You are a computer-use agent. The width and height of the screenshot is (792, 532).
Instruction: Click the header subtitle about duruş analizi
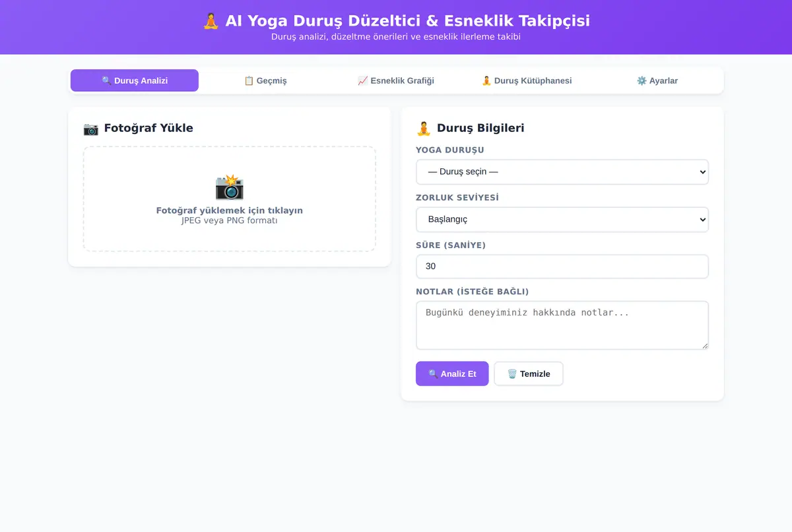[x=396, y=37]
